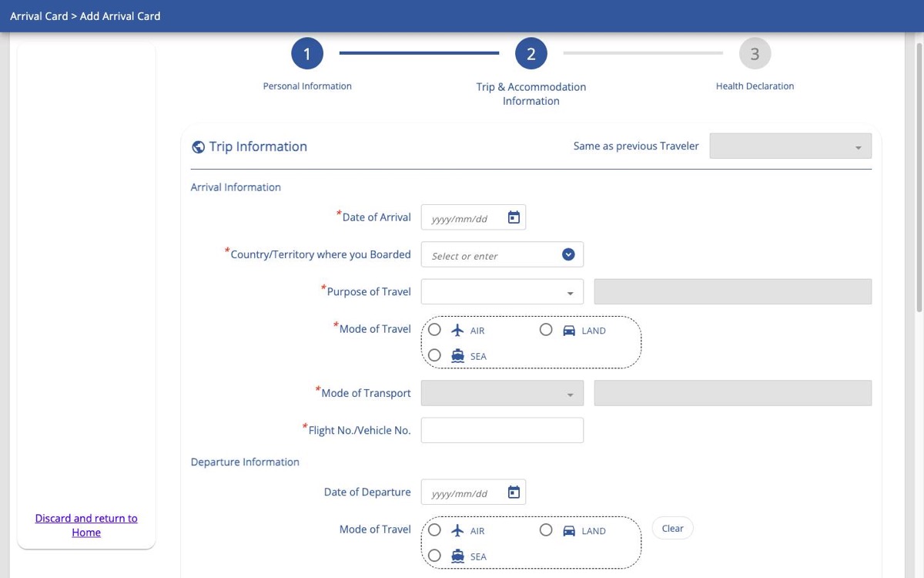Focus the Flight No./Vehicle No. field
924x578 pixels.
point(502,430)
